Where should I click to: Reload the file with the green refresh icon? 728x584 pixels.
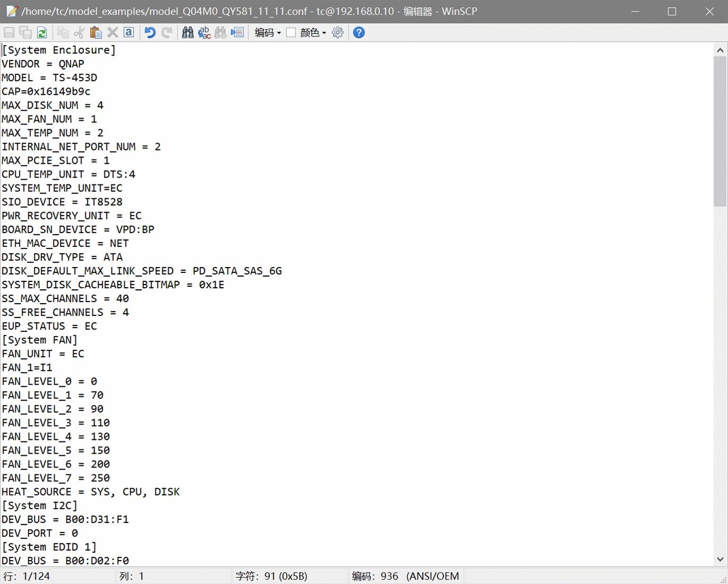tap(42, 32)
